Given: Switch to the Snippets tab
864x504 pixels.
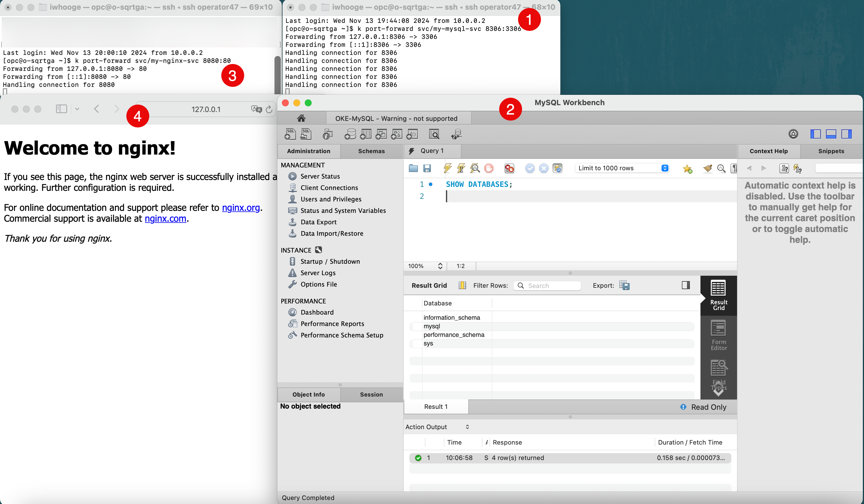Looking at the screenshot, I should point(831,151).
